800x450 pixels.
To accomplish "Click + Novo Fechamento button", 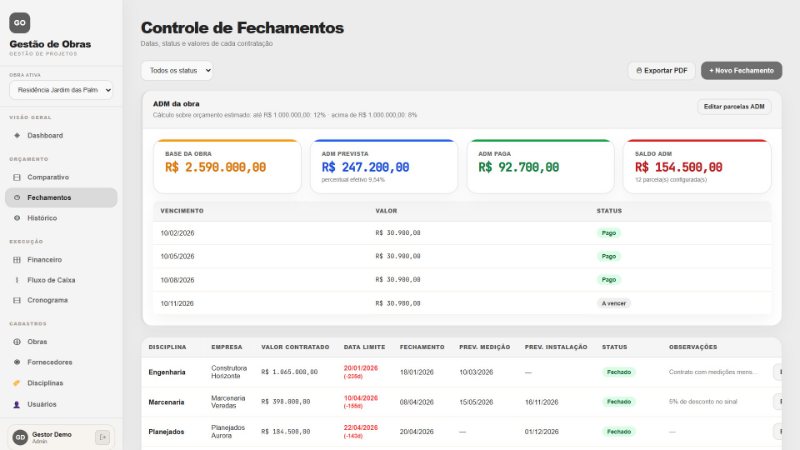I will pos(741,70).
